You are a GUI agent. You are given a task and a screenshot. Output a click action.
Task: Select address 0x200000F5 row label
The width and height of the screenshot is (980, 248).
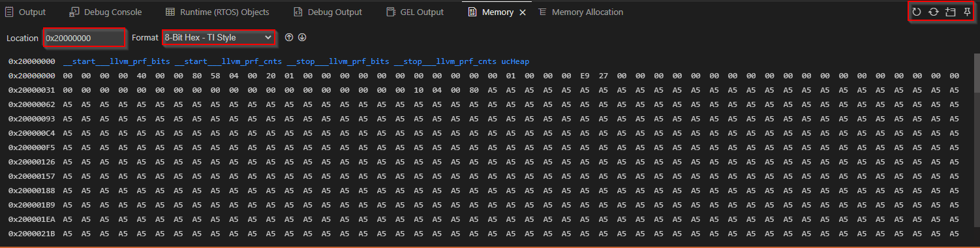click(31, 147)
